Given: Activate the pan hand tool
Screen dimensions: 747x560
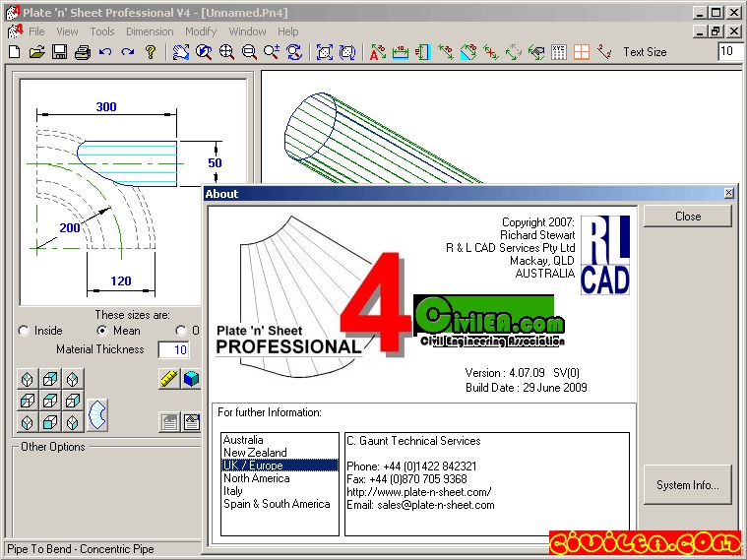Looking at the screenshot, I should coord(180,51).
